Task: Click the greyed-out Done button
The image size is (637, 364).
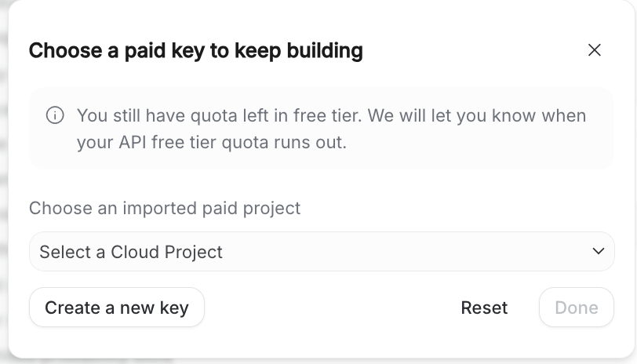Action: (576, 308)
